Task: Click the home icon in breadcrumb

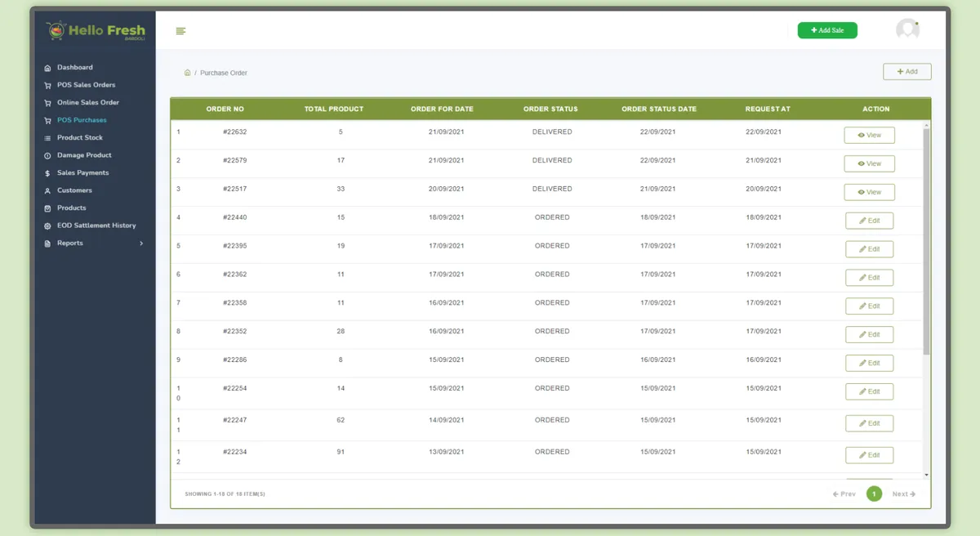Action: tap(187, 73)
